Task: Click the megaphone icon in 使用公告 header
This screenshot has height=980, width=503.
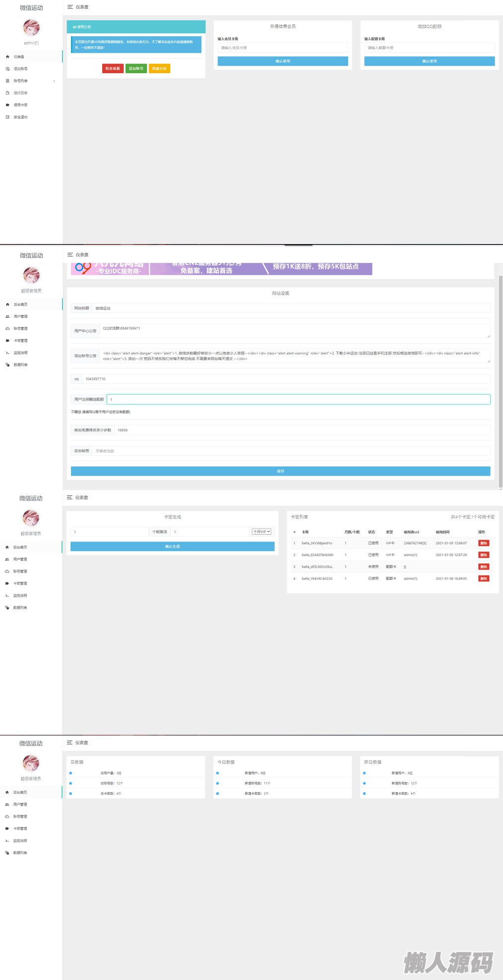Action: 74,27
